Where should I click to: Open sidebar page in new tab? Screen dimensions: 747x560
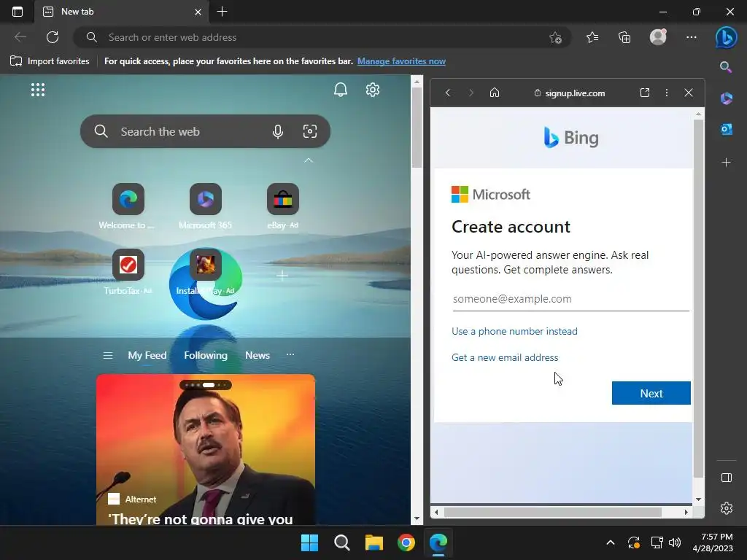point(645,93)
